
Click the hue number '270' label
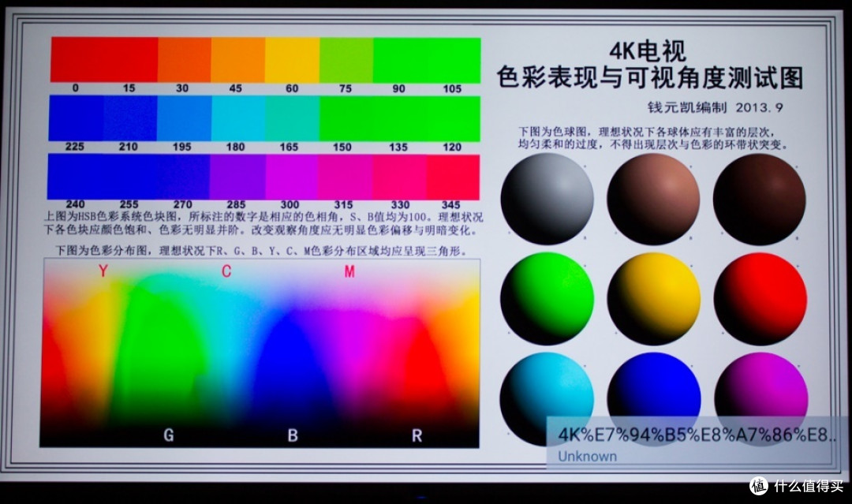pyautogui.click(x=182, y=204)
